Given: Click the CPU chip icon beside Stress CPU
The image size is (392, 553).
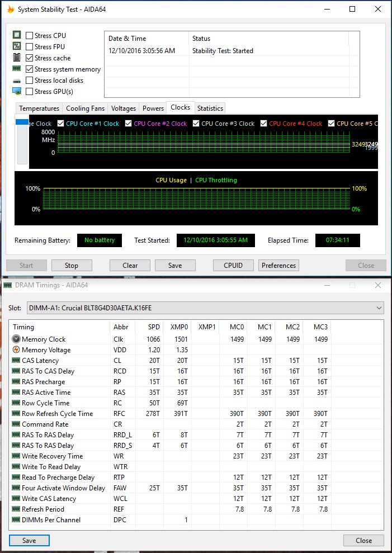Looking at the screenshot, I should (x=17, y=35).
